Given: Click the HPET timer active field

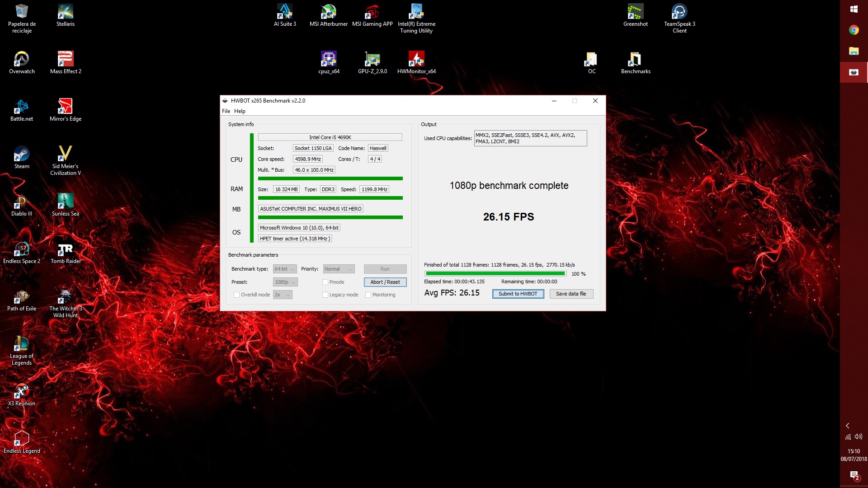Looking at the screenshot, I should tap(294, 239).
